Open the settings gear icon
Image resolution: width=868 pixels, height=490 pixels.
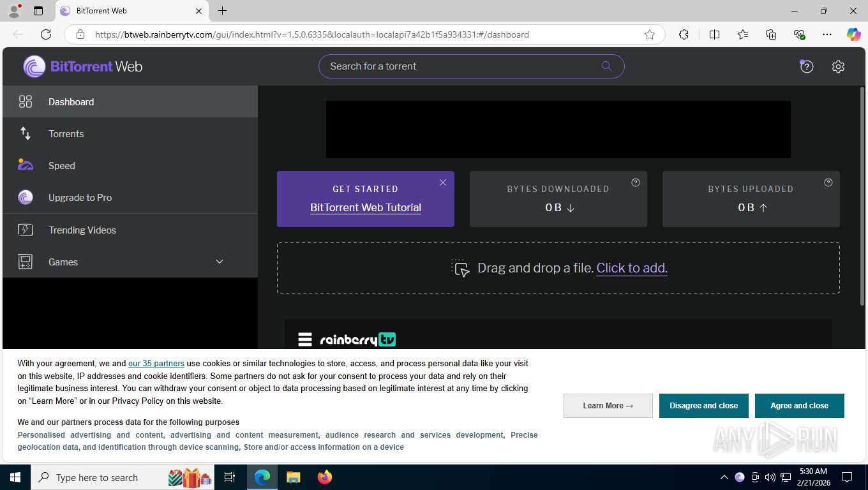point(838,66)
